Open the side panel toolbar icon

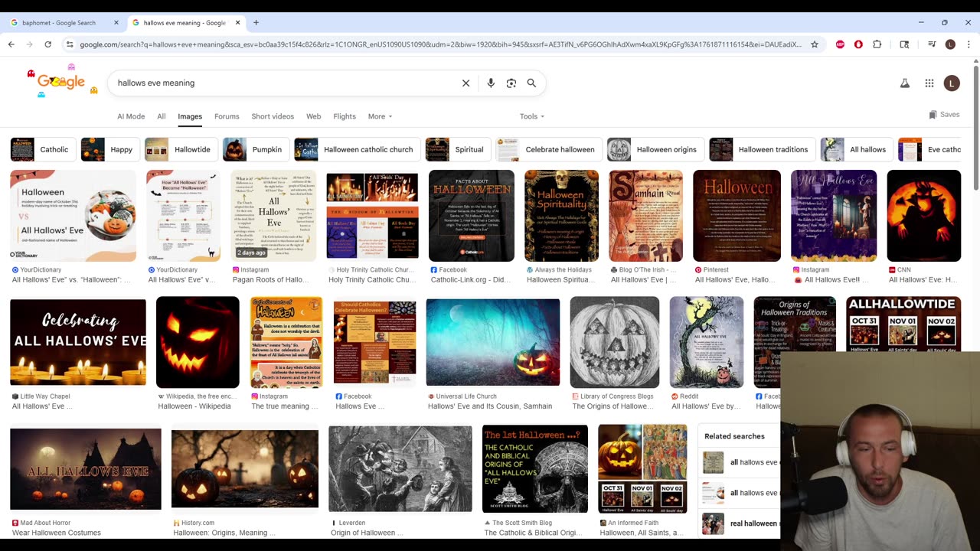[904, 44]
